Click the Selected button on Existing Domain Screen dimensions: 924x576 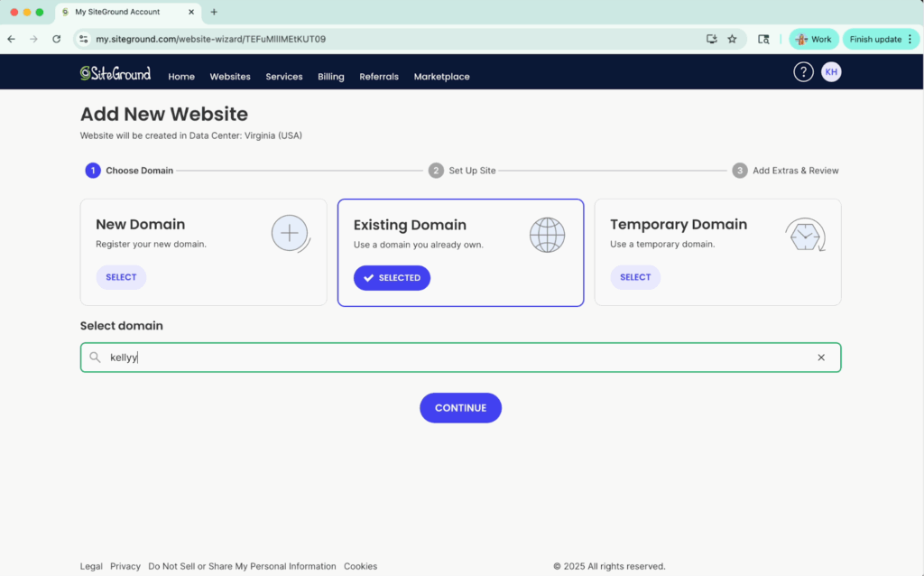pyautogui.click(x=392, y=278)
